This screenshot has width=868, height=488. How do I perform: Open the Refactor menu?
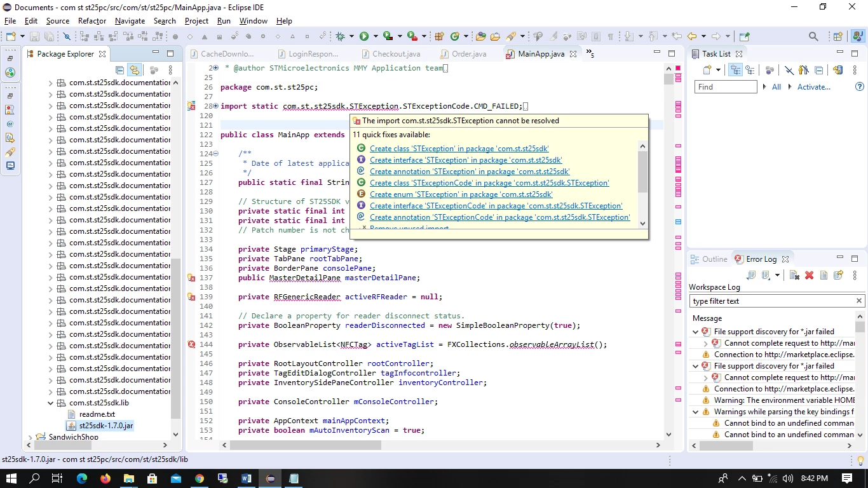(x=92, y=21)
